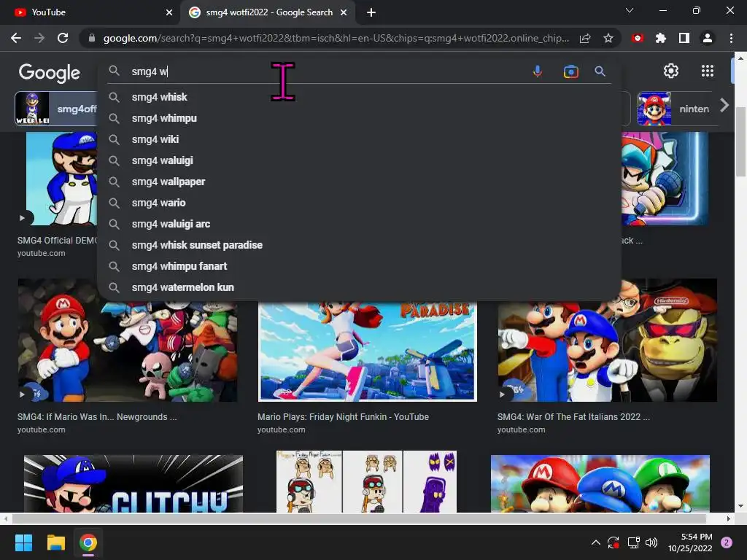This screenshot has width=747, height=560.
Task: Click the horizontal page scrollbar
Action: pos(359,518)
